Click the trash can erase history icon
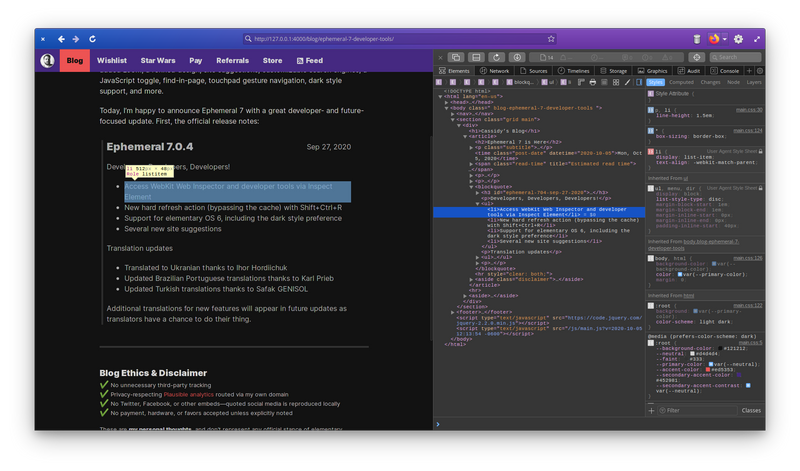The width and height of the screenshot is (800, 471). tap(697, 39)
